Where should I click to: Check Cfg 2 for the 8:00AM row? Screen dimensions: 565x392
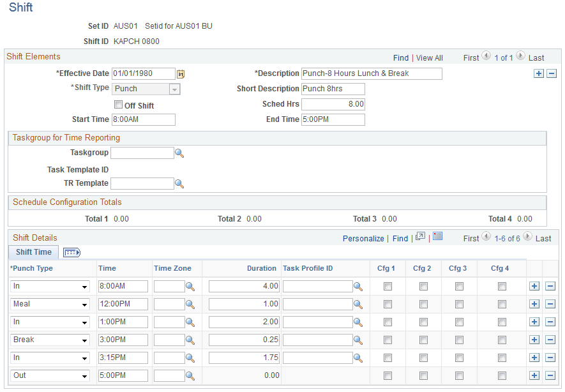click(x=423, y=287)
